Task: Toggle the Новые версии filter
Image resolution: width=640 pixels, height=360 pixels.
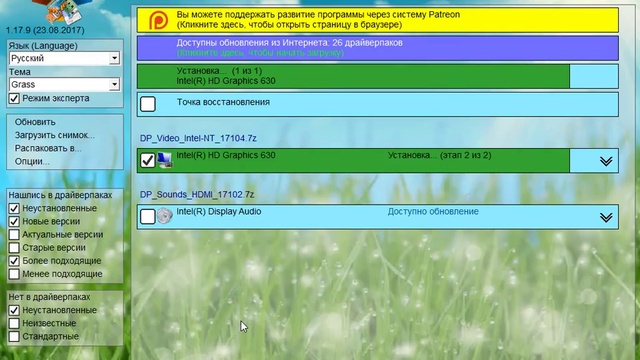Action: click(14, 222)
